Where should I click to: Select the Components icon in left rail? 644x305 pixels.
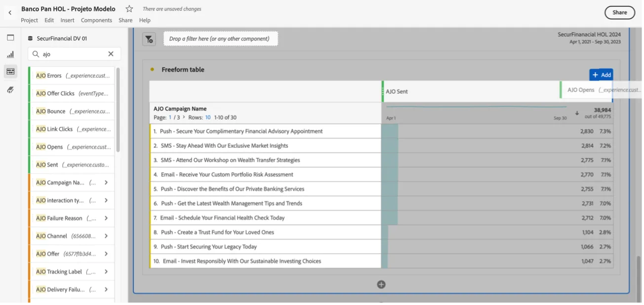(10, 72)
